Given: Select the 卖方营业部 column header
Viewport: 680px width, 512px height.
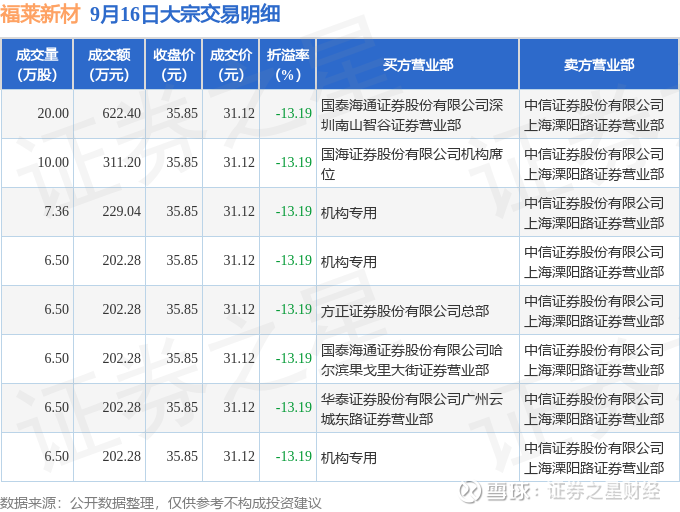Looking at the screenshot, I should 599,65.
